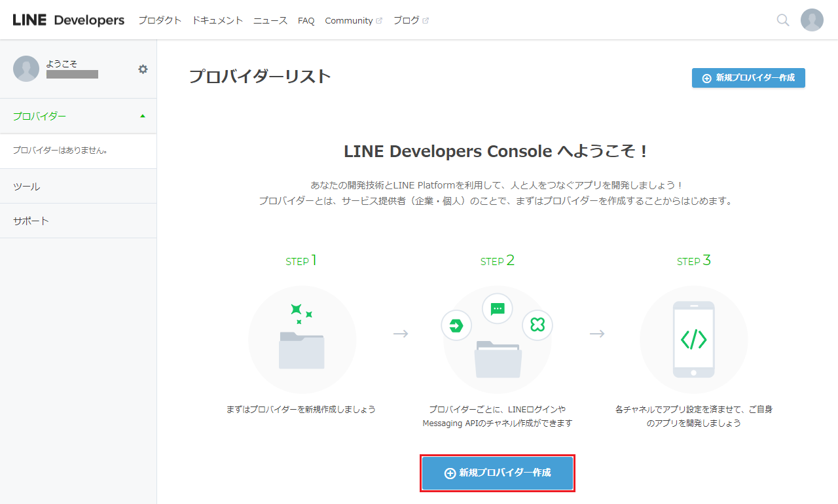Image resolution: width=838 pixels, height=504 pixels.
Task: Click the clover-shaped channel icon in Step 2
Action: pos(537,325)
